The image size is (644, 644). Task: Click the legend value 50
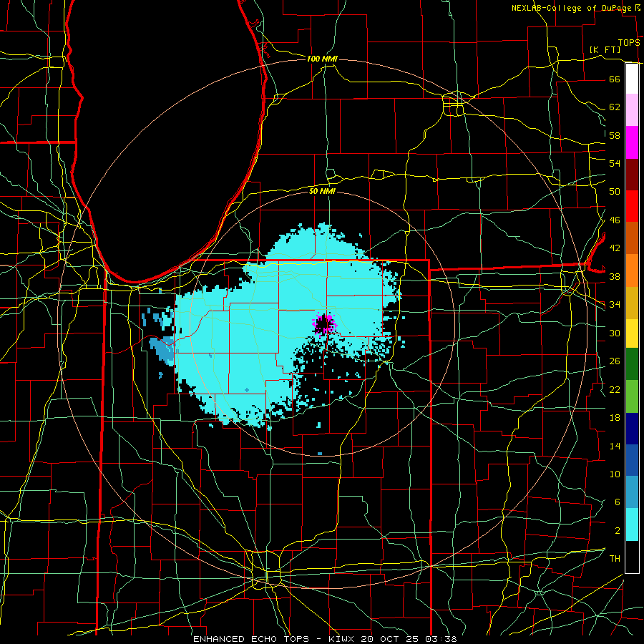pyautogui.click(x=615, y=191)
